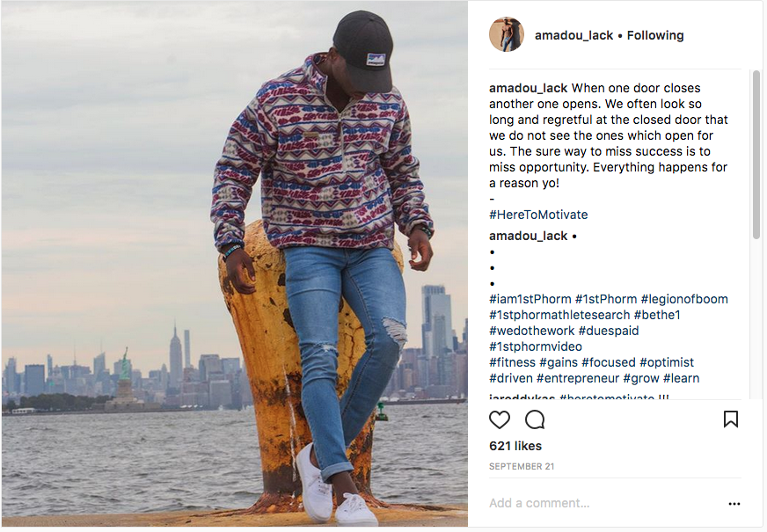Open comments via the speech bubble icon

click(535, 419)
